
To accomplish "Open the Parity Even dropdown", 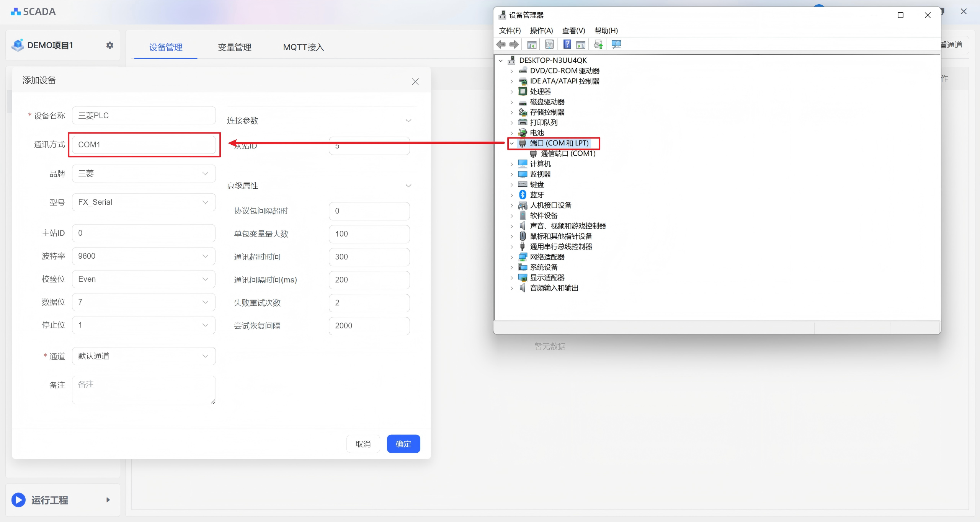I will [144, 279].
